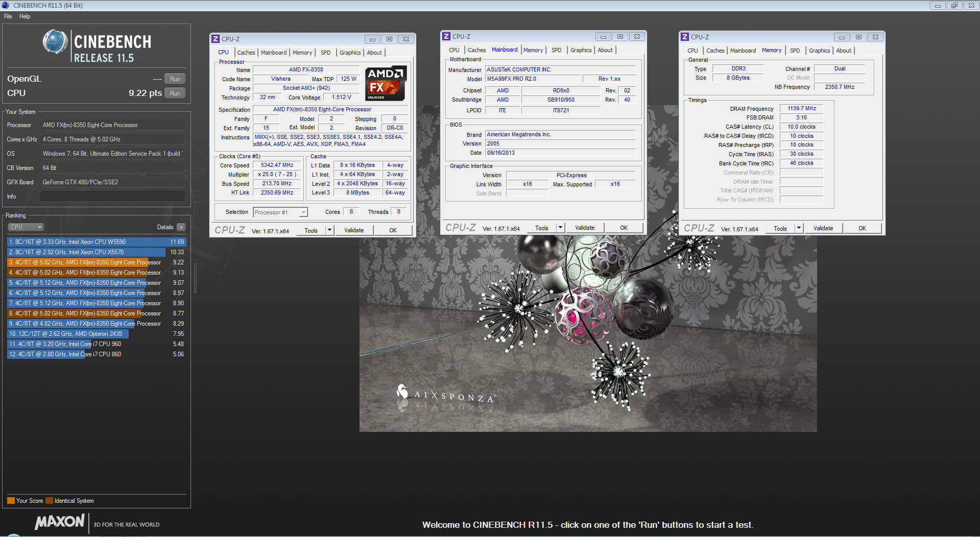980x537 pixels.
Task: Select ranking entry Intel Core i7 CPU 960
Action: tap(97, 344)
